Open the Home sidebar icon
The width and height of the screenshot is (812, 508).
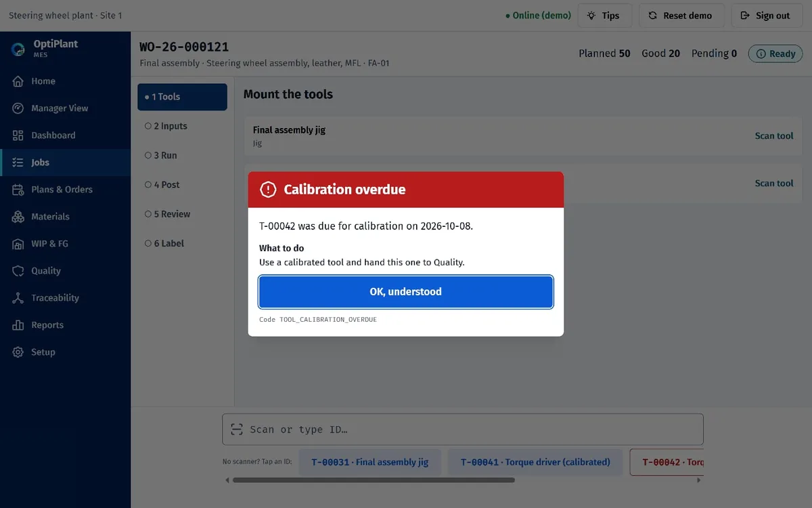[x=18, y=81]
